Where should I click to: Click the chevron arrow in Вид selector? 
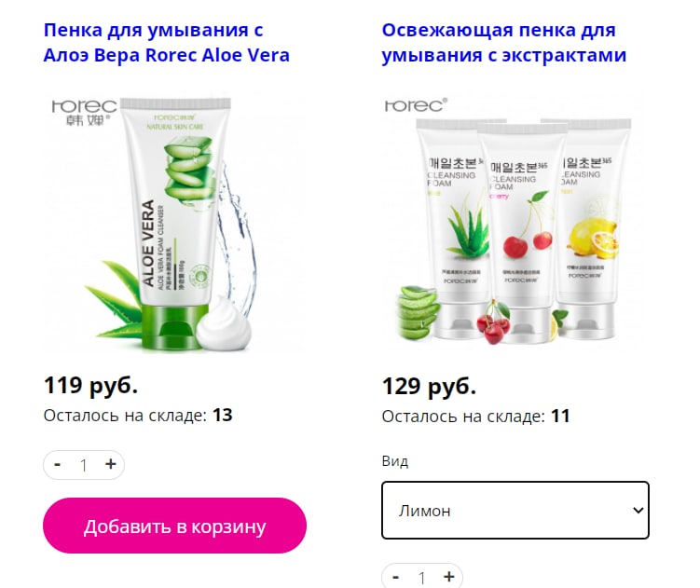(638, 511)
